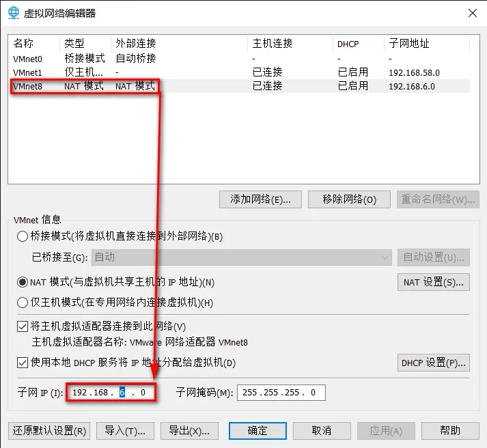Open NAT 设置 dialog

[433, 281]
